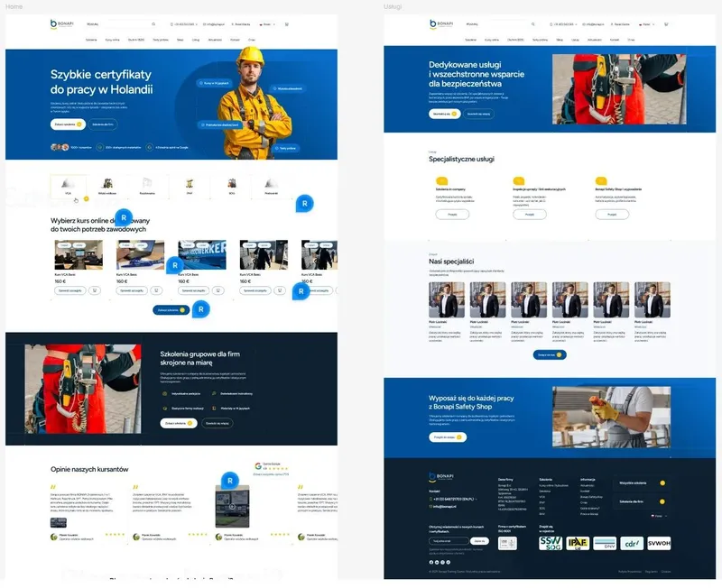Image resolution: width=722 pixels, height=588 pixels.
Task: Click the Skontaktuj się button in Usługi hero
Action: (x=445, y=114)
